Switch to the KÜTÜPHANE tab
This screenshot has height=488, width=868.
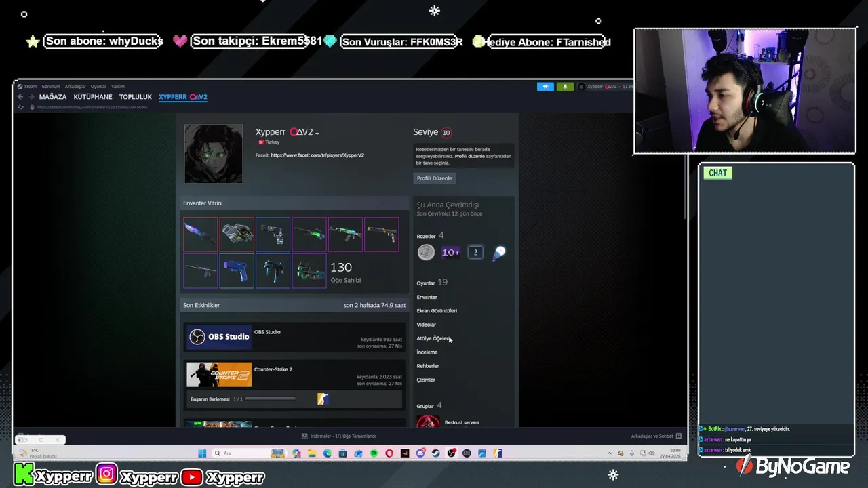point(93,97)
